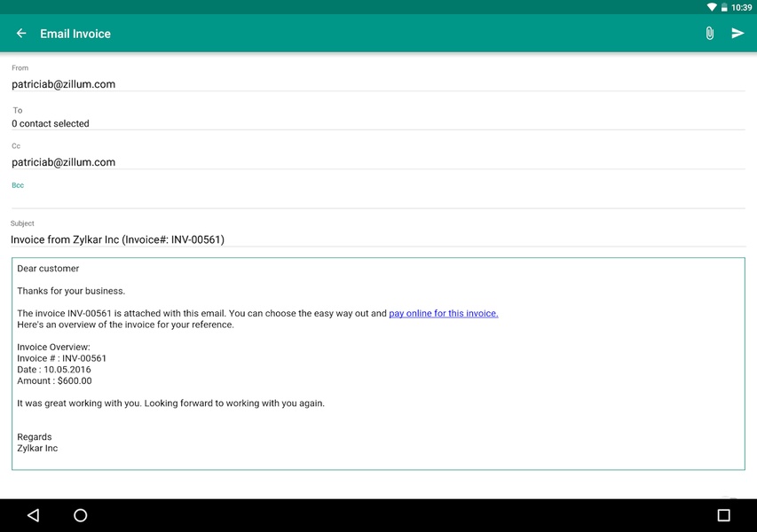Click 'It was great working with you' sentence

[171, 403]
